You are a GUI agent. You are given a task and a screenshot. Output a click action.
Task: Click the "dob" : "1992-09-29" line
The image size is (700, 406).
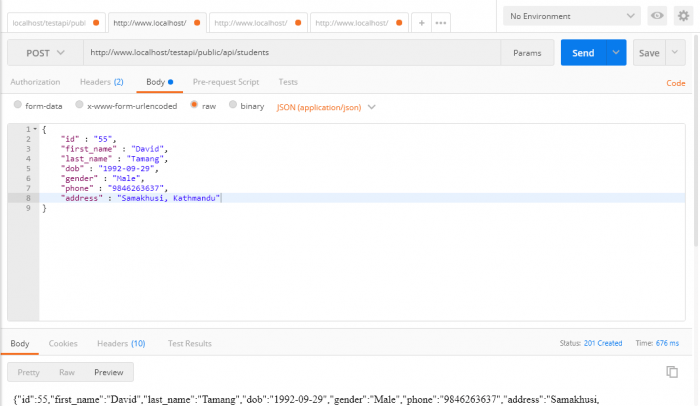(x=110, y=168)
